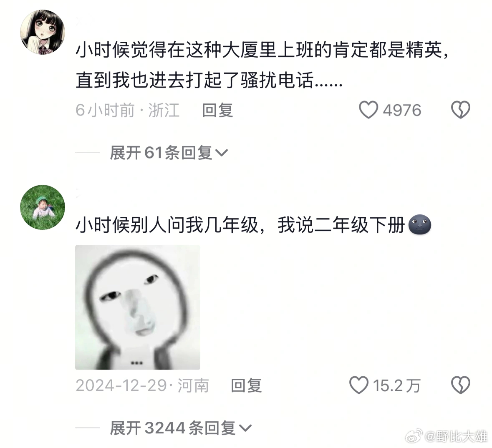
Task: Dislike the Henan comment with broken heart
Action: pyautogui.click(x=460, y=385)
